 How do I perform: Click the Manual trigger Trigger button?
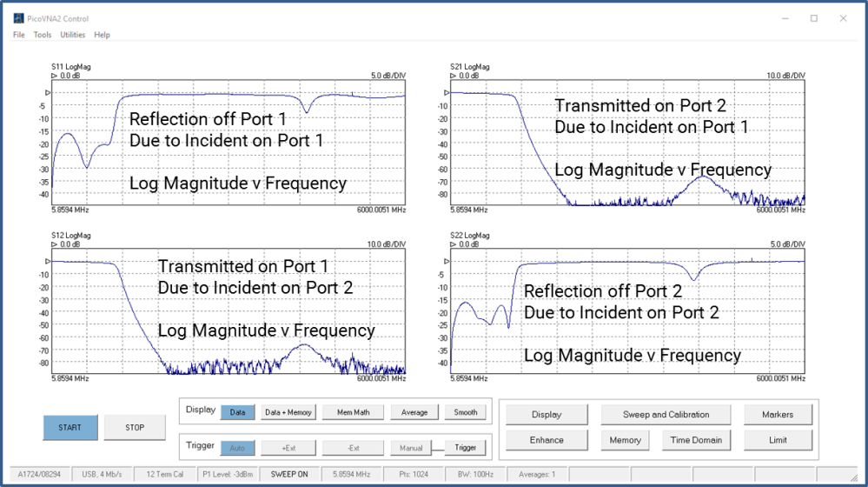pyautogui.click(x=466, y=448)
